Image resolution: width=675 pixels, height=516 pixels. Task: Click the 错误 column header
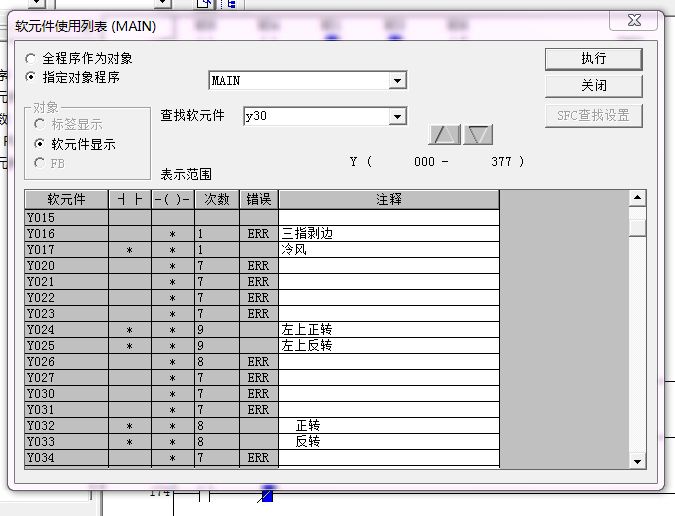tap(258, 200)
